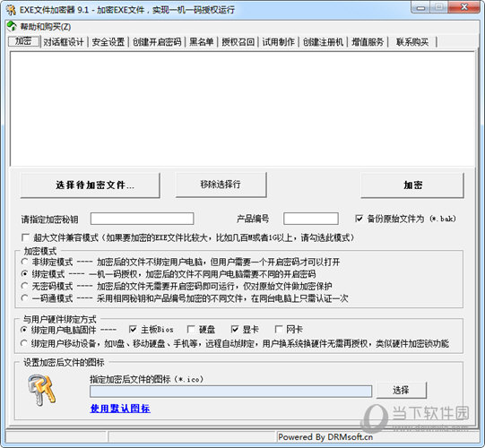The image size is (485, 448).
Task: Select 绑定模式 radio button
Action: [24, 274]
